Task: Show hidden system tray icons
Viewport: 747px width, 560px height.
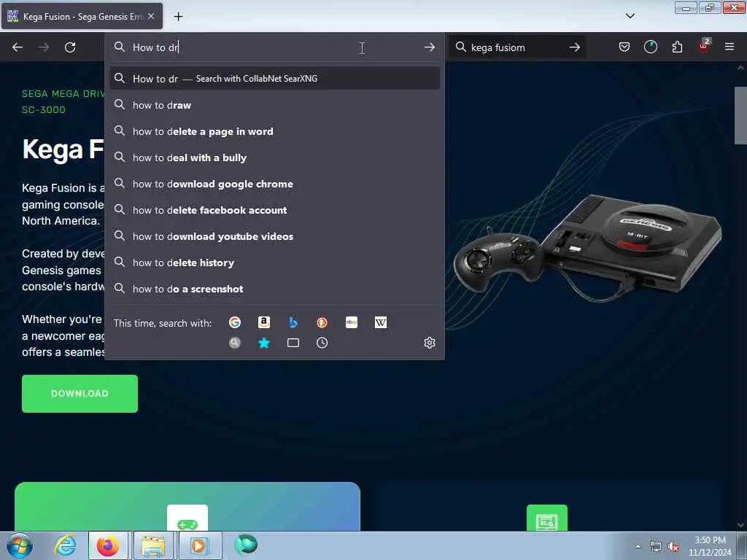Action: (638, 546)
